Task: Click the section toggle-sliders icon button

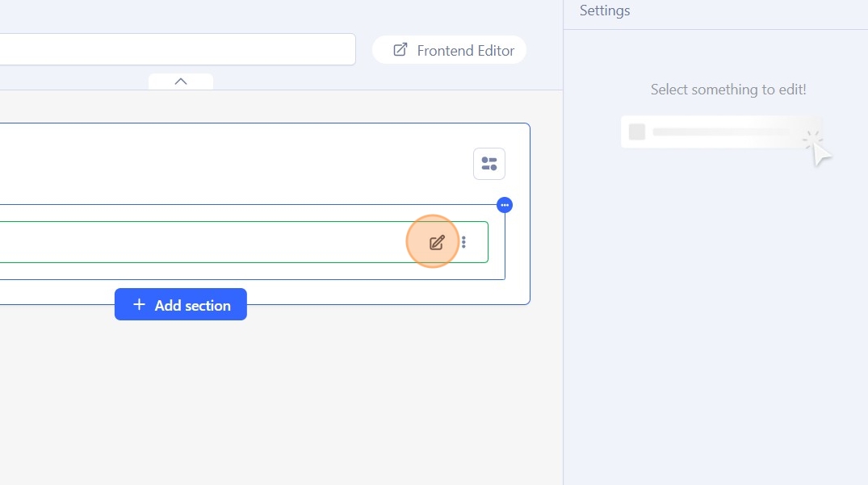Action: pos(489,164)
